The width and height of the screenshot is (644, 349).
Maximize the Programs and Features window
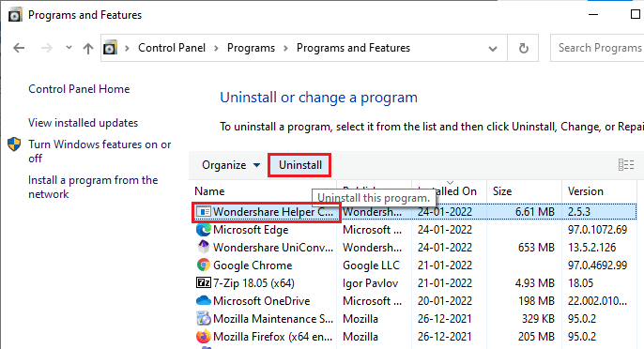(635, 14)
